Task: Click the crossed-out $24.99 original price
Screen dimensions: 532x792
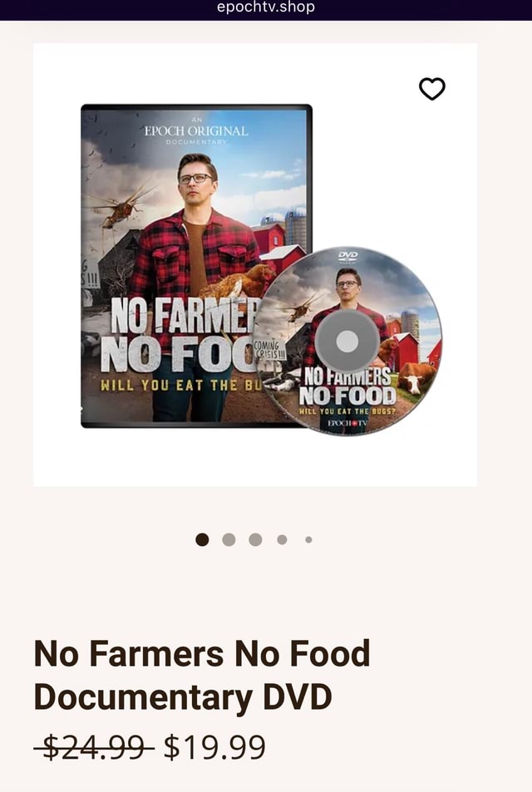Action: coord(93,748)
